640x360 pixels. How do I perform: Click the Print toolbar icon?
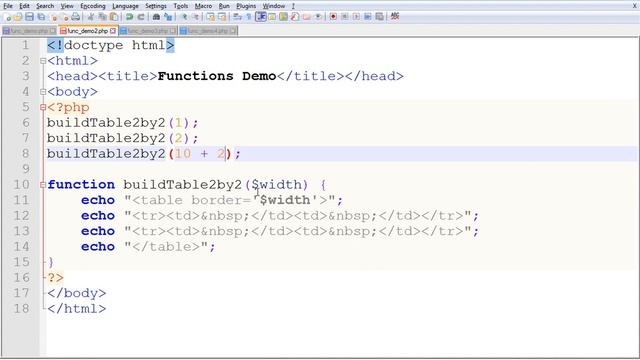coord(76,17)
